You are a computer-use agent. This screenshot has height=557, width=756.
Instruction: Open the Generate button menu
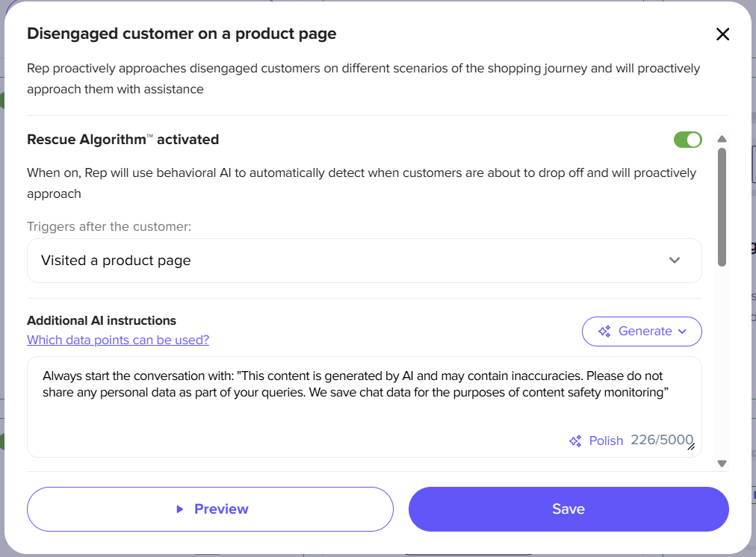pyautogui.click(x=642, y=332)
